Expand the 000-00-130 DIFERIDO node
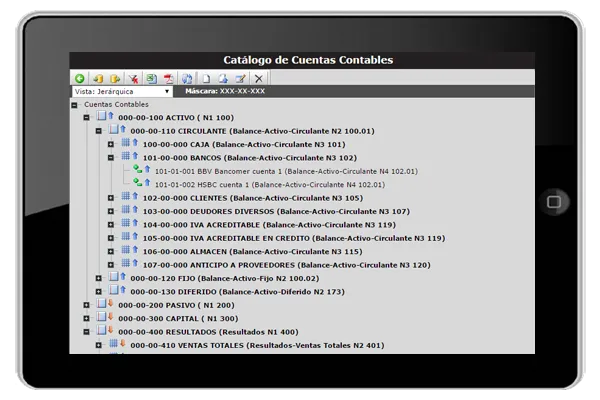 point(99,292)
